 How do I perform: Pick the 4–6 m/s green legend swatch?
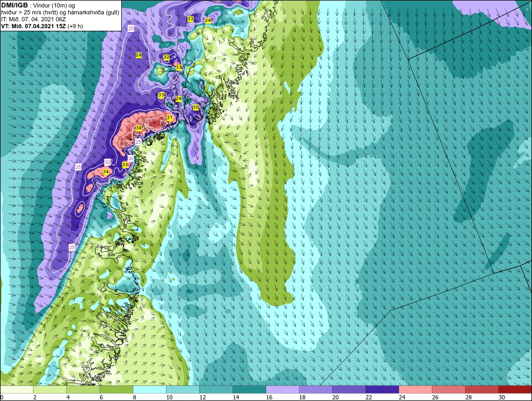click(x=83, y=389)
